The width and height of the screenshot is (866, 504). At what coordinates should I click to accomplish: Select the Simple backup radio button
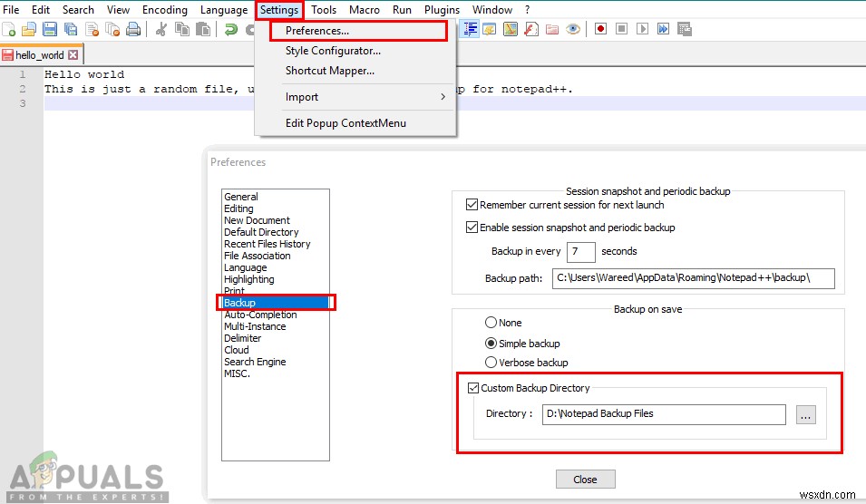[x=491, y=344]
